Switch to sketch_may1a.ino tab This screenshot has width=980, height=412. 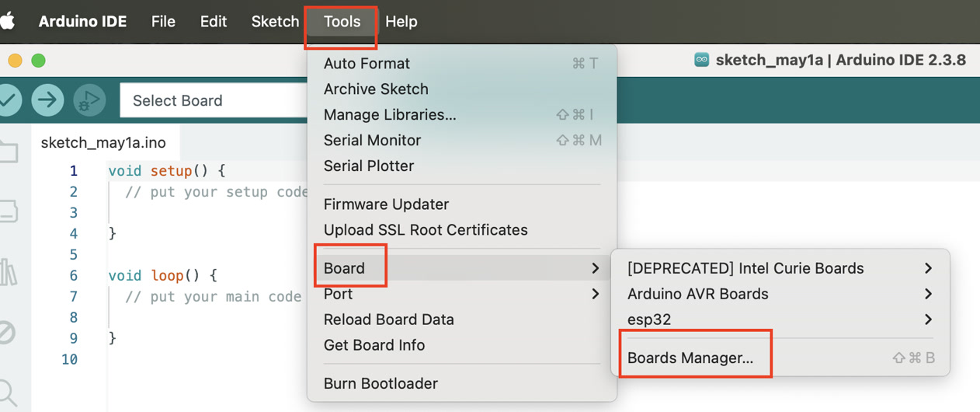point(103,143)
